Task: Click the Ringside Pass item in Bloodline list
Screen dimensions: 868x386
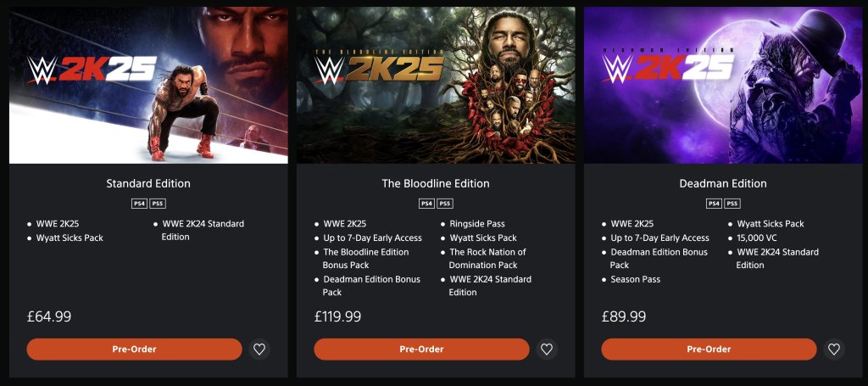Action: pos(476,224)
